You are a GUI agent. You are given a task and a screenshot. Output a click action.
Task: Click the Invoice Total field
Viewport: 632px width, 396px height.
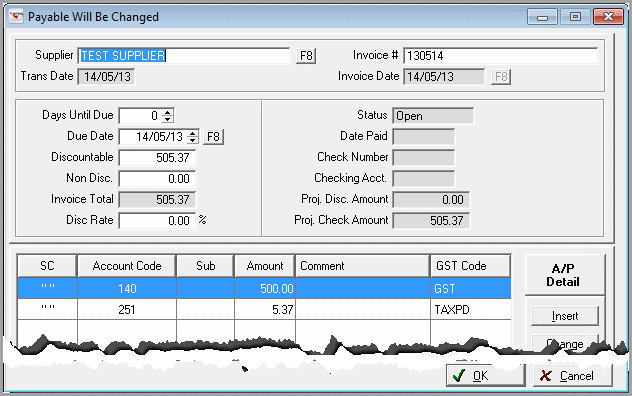[157, 200]
